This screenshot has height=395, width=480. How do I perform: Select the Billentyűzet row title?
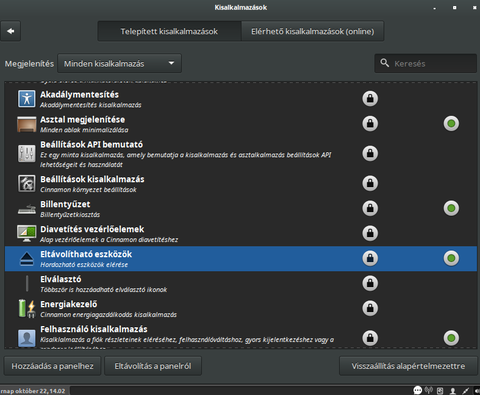tap(65, 204)
